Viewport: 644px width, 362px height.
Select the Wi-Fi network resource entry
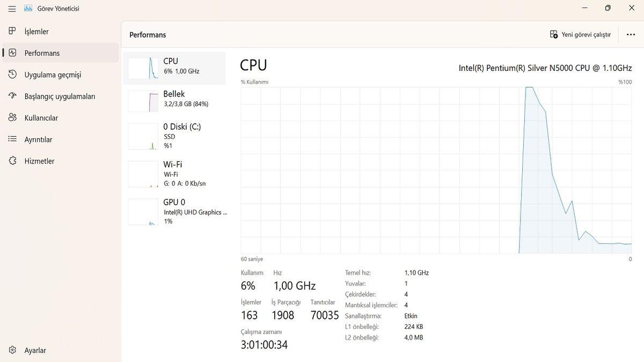click(174, 174)
